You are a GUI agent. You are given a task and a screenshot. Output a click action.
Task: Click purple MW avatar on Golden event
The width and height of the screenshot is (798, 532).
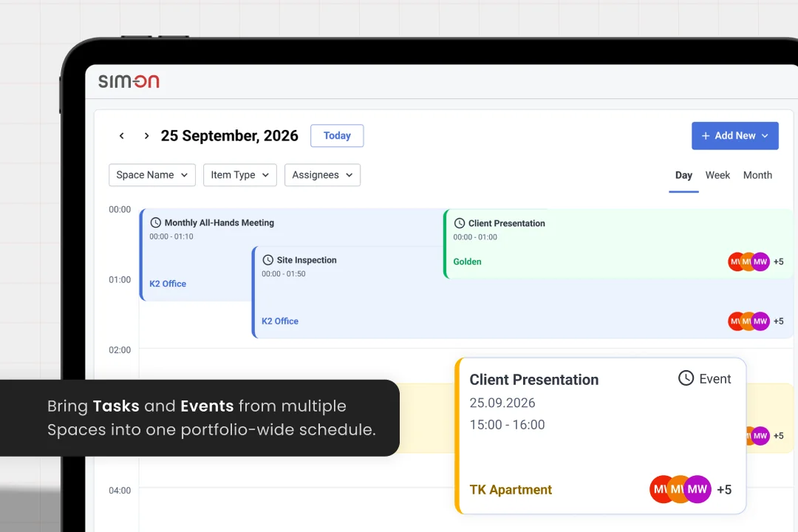point(760,262)
